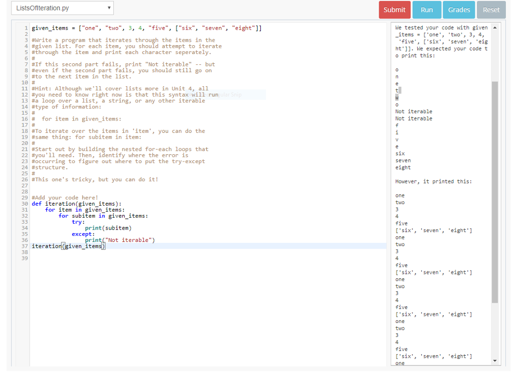
Task: Click the 'def iteration(given_items):' line
Action: pos(77,204)
